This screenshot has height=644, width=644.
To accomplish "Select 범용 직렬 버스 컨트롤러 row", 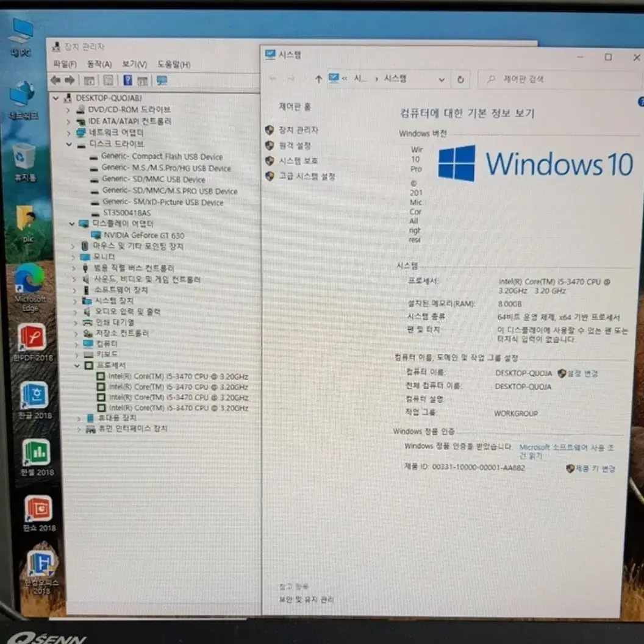I will tap(134, 268).
